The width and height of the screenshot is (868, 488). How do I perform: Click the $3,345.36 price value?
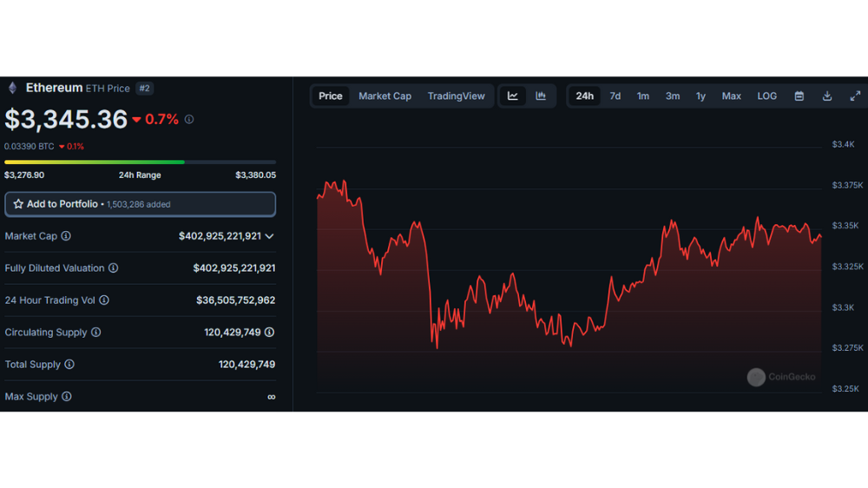pos(66,119)
